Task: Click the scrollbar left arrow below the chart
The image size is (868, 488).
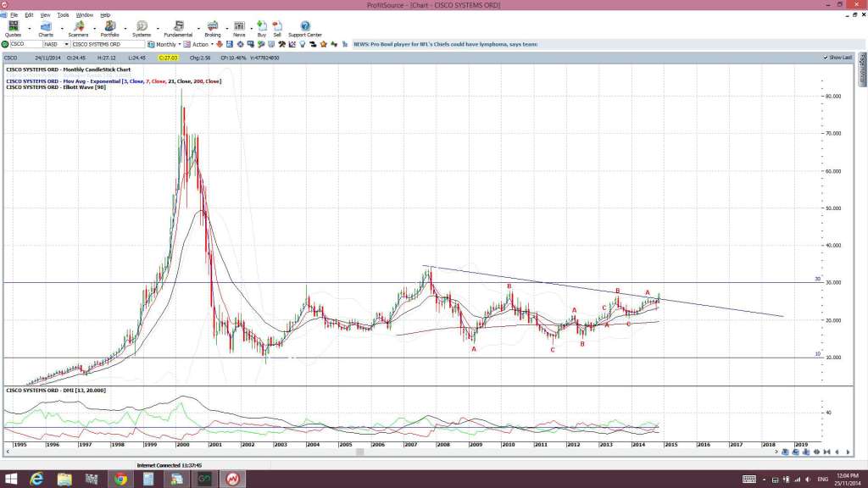Action: (x=8, y=452)
